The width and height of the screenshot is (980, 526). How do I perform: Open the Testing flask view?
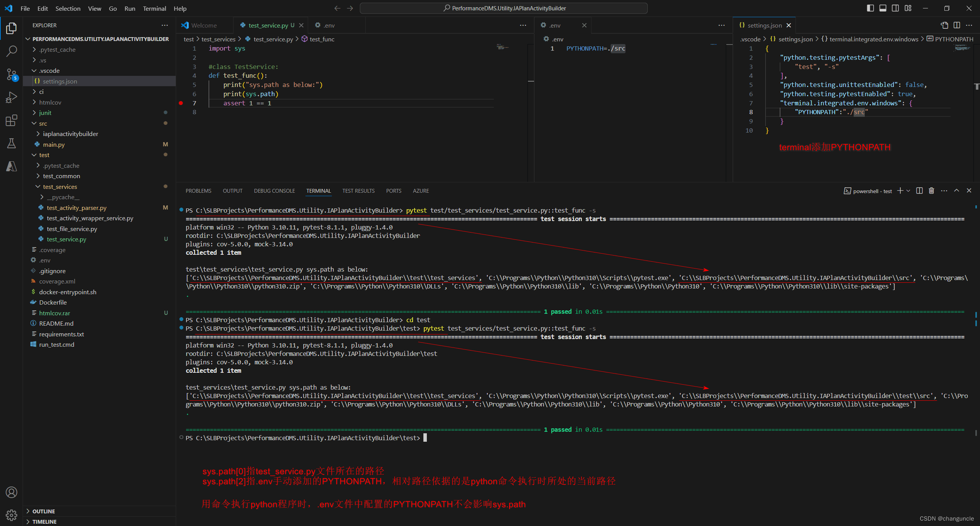click(11, 143)
